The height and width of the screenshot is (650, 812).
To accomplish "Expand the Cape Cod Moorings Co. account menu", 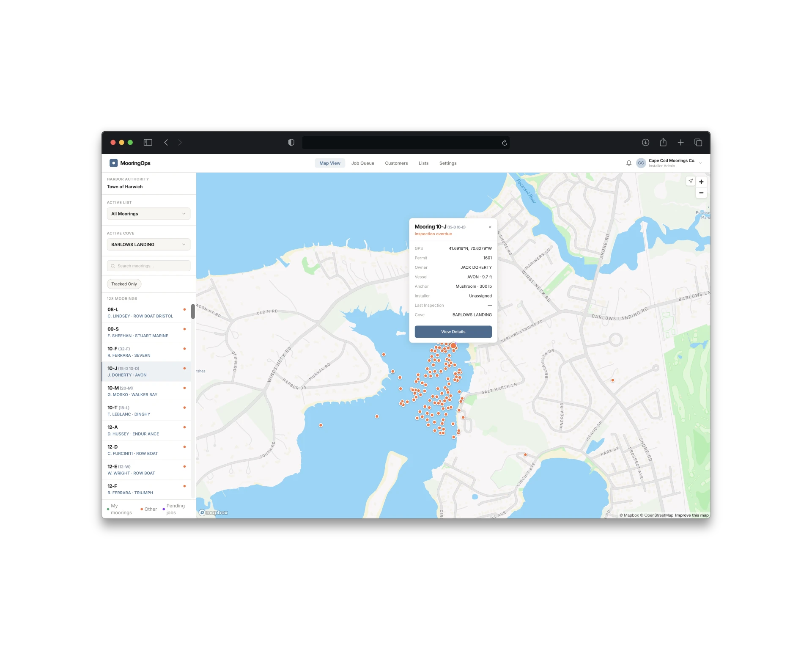I will tap(700, 163).
